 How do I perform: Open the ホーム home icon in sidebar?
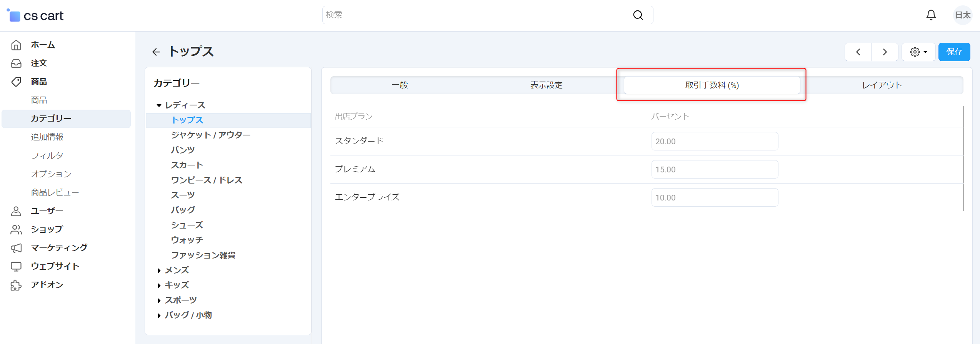coord(16,45)
